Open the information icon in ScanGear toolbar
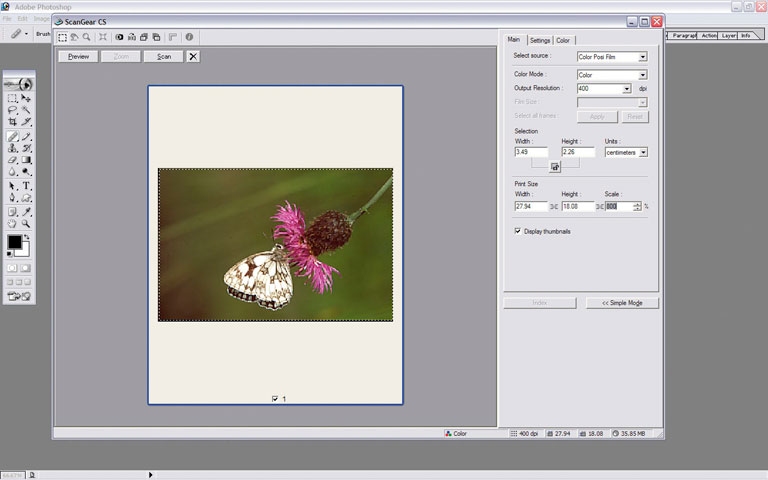Screen dimensions: 768x480 188,37
